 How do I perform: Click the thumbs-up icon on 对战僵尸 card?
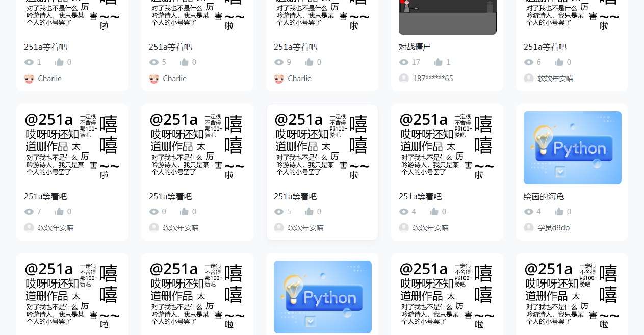pos(439,62)
